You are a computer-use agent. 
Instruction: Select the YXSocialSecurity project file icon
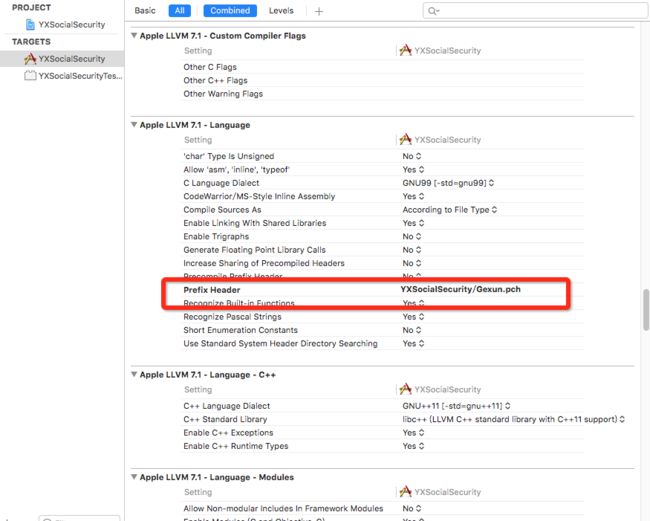[x=30, y=24]
